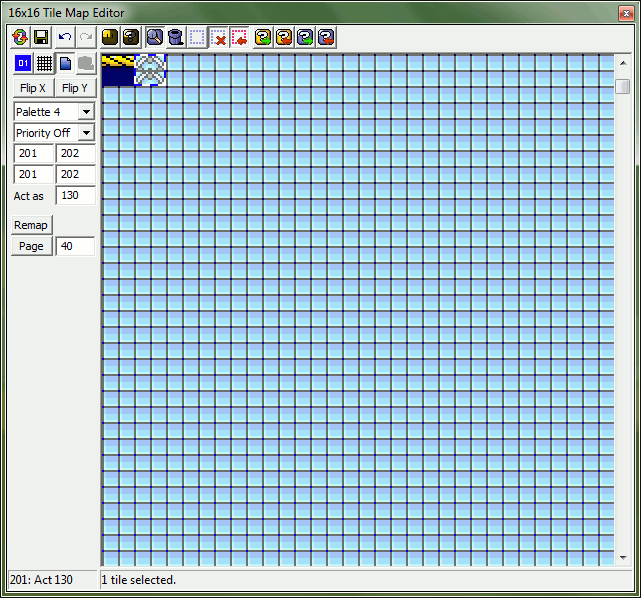Click the yellow question block with green arrow
The width and height of the screenshot is (641, 598).
click(x=263, y=37)
